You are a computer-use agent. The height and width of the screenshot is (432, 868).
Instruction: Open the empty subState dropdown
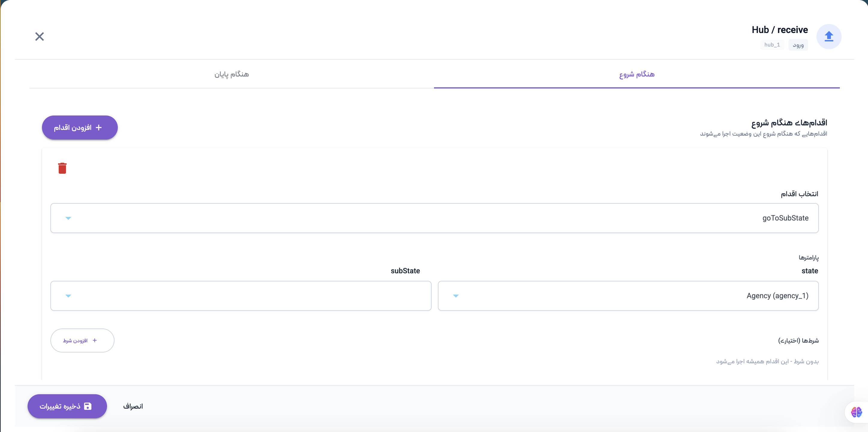(241, 296)
